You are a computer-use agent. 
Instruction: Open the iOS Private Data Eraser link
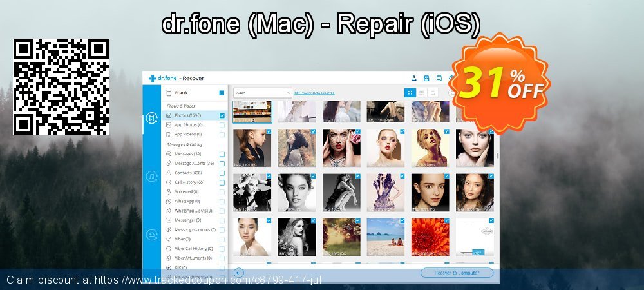tap(314, 93)
